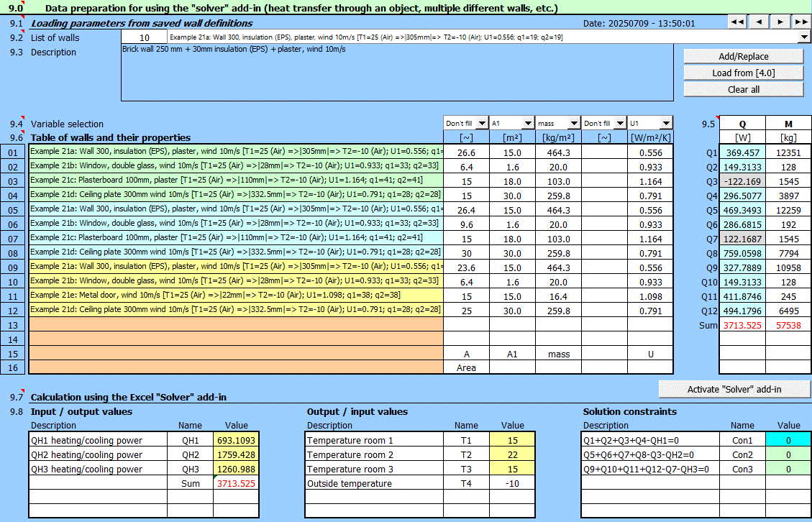Click row number button 11

click(x=13, y=296)
